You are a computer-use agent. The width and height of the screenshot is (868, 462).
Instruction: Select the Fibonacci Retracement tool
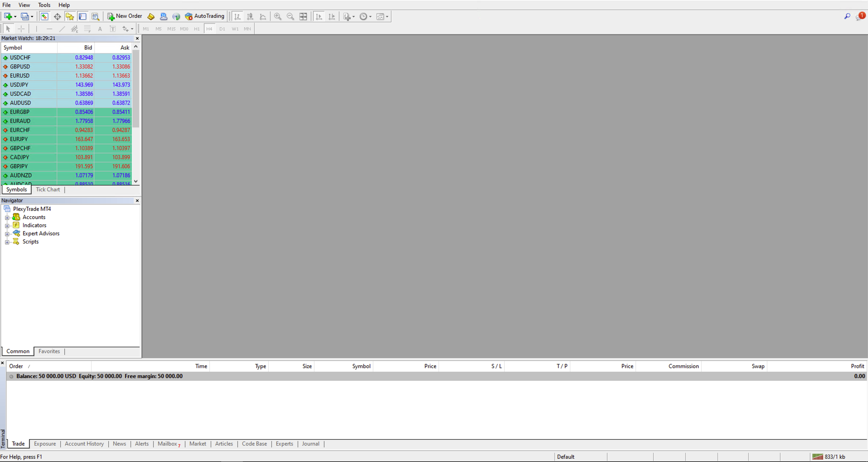click(87, 29)
